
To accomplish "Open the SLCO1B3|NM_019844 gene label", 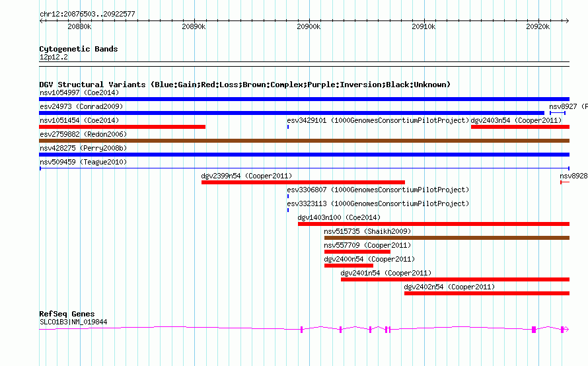I will 73,322.
